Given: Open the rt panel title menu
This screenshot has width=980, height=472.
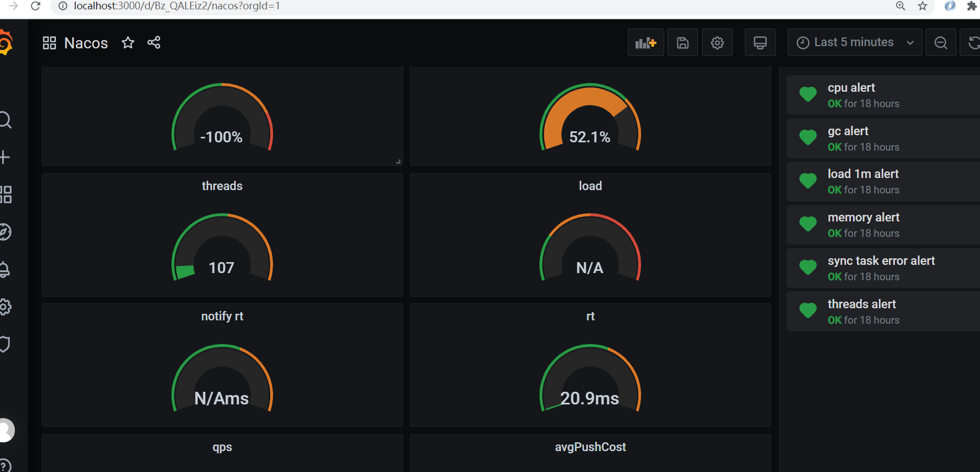Looking at the screenshot, I should 591,316.
